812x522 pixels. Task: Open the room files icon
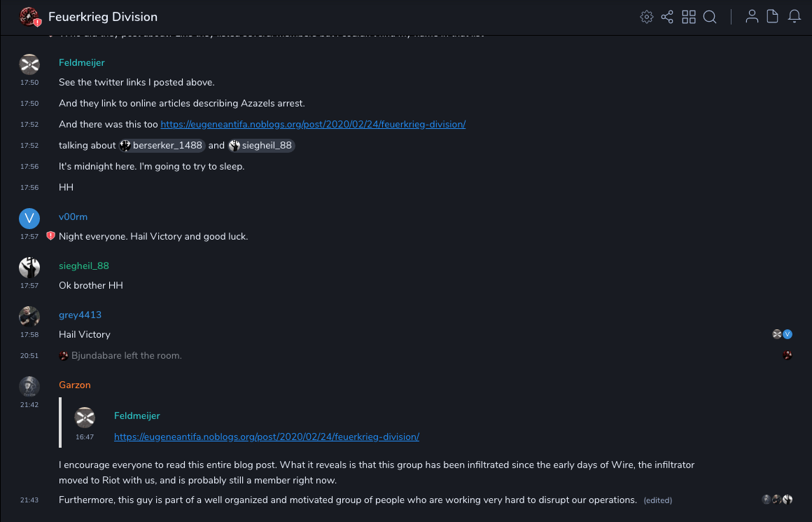[773, 17]
